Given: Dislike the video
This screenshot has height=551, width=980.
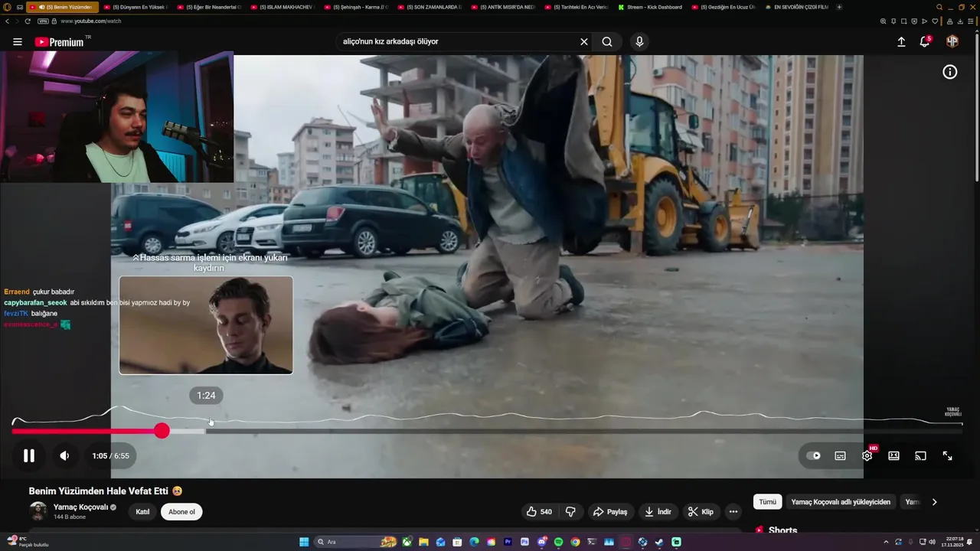Looking at the screenshot, I should (x=570, y=512).
